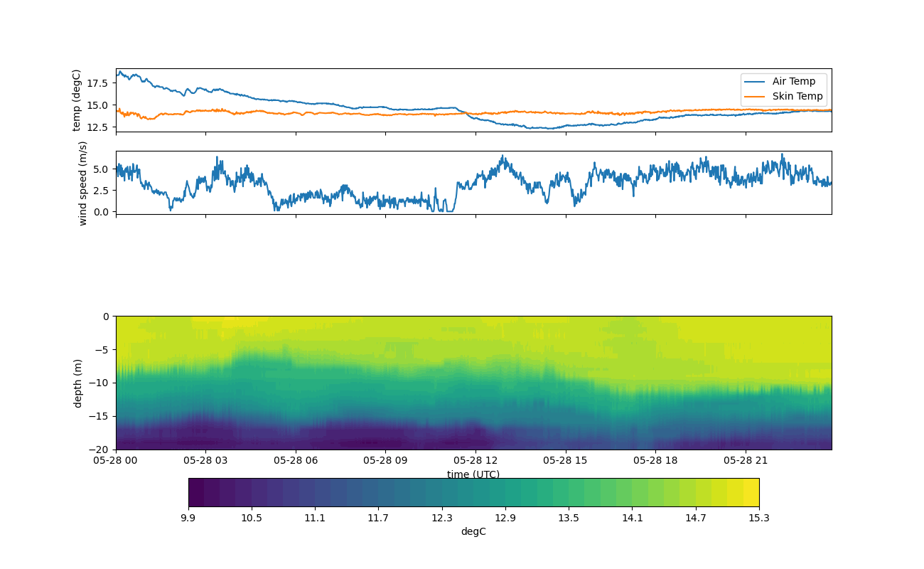
Task: Click the wind speed (m/s) axis label
Action: (83, 183)
